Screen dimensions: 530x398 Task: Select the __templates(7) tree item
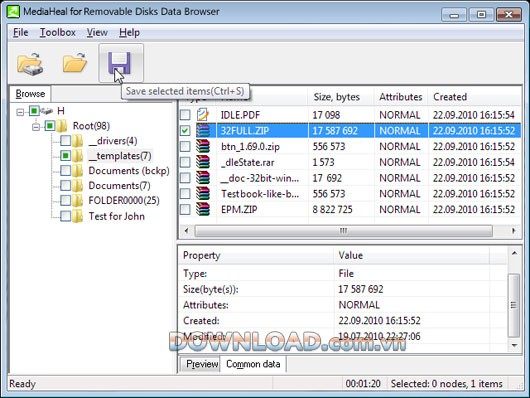pyautogui.click(x=120, y=156)
